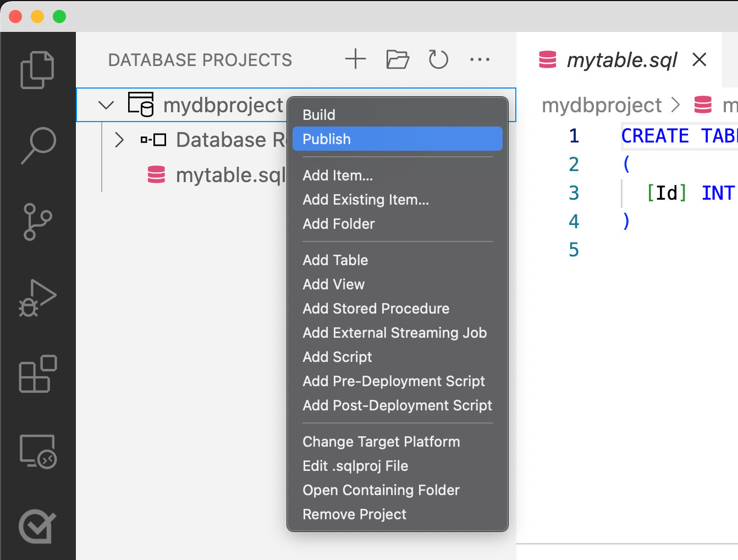
Task: Switch to the mytable.sql editor tab
Action: click(622, 60)
